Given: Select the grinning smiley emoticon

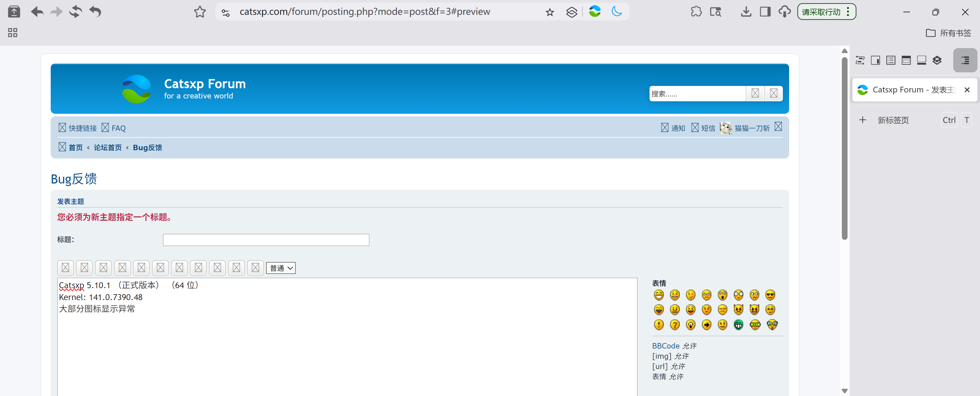Looking at the screenshot, I should coord(659,295).
